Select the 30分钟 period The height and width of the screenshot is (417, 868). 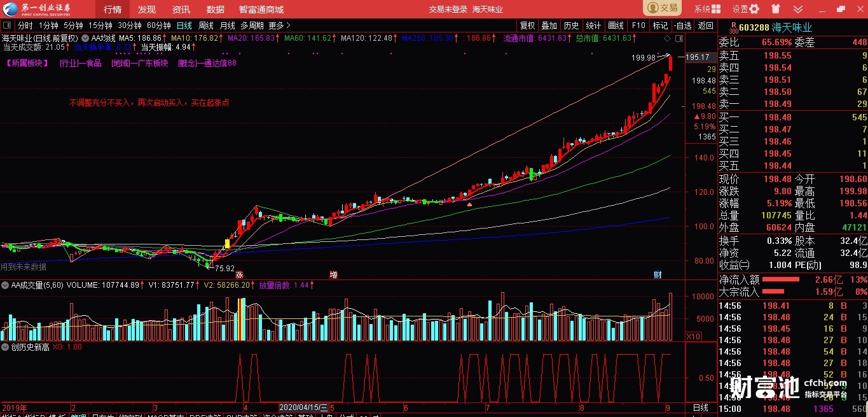(130, 25)
